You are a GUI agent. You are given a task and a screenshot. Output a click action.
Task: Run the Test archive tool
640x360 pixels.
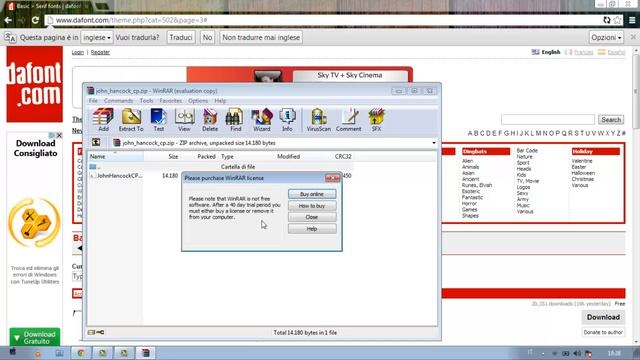[158, 120]
